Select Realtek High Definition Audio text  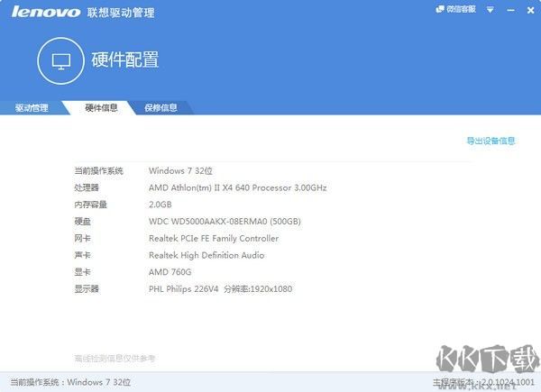(x=206, y=255)
